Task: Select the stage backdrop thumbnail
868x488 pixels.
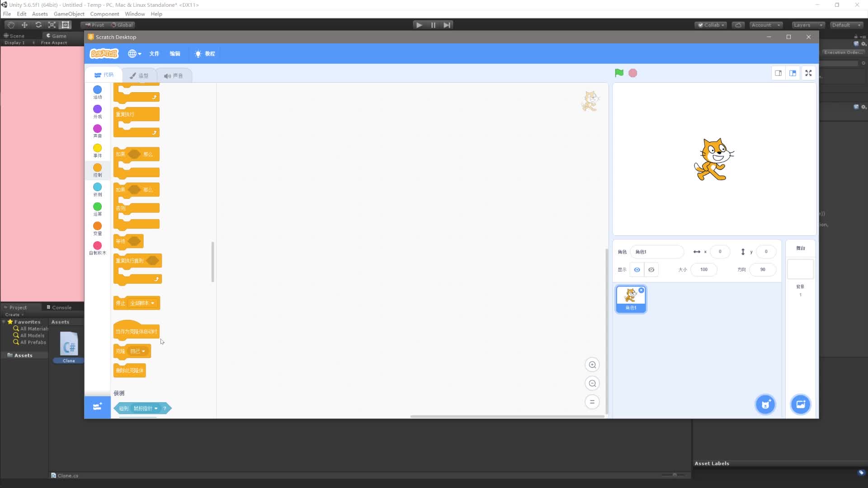Action: [800, 269]
